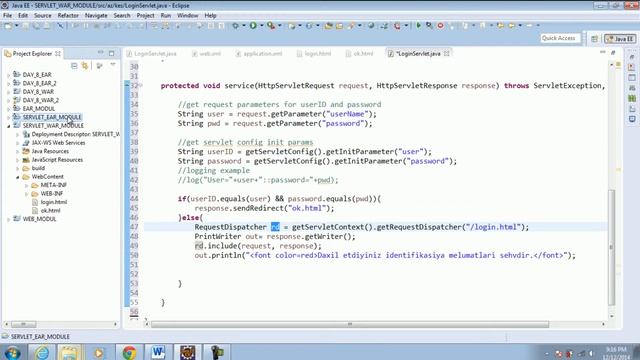Open the Debug button dropdown arrow
640x360 pixels.
[244, 26]
